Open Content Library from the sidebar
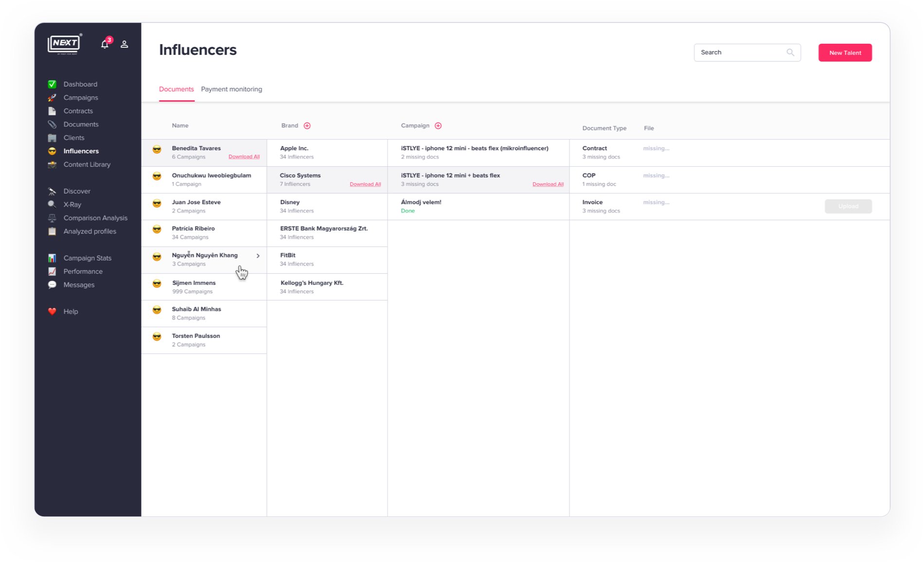Screen dimensions: 924x562 point(87,165)
